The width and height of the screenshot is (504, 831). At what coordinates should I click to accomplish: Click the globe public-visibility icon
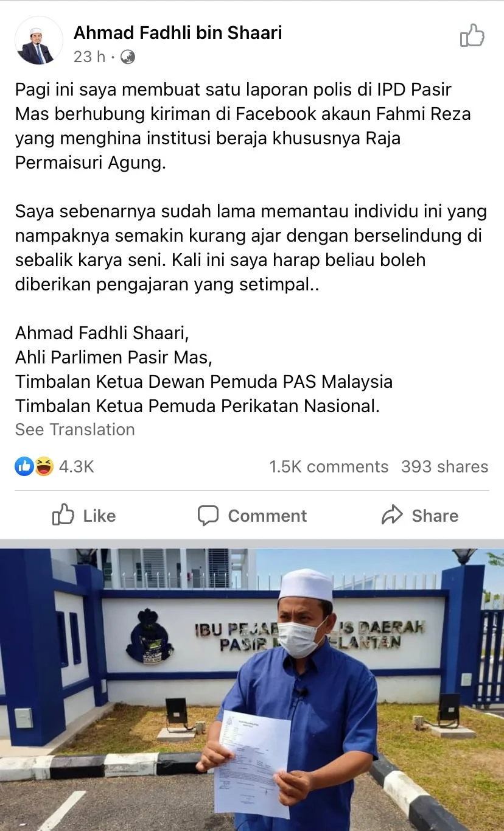click(x=128, y=57)
